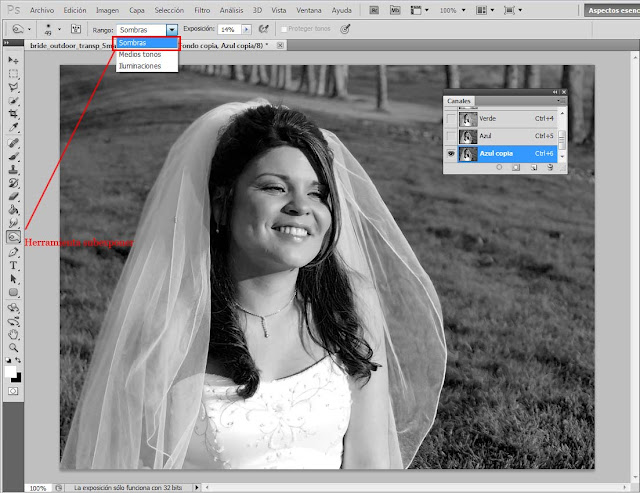The width and height of the screenshot is (640, 493).
Task: Select the Paint Bucket tool
Action: tap(13, 210)
